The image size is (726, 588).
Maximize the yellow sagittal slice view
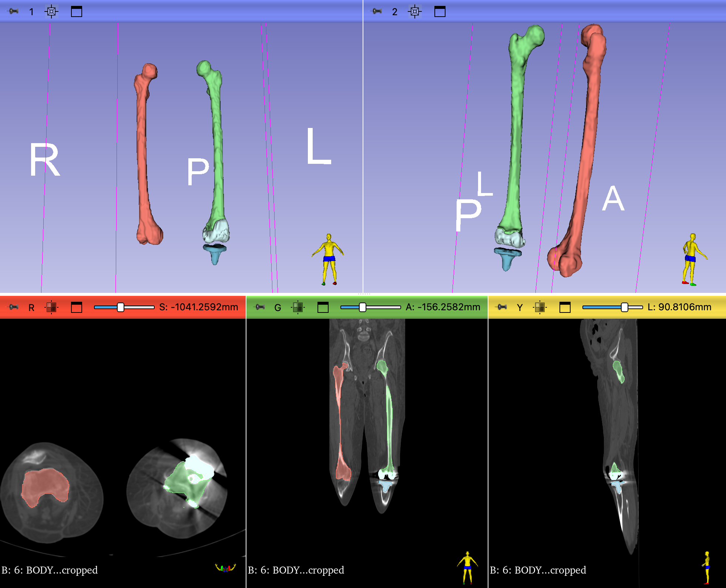[x=566, y=307]
